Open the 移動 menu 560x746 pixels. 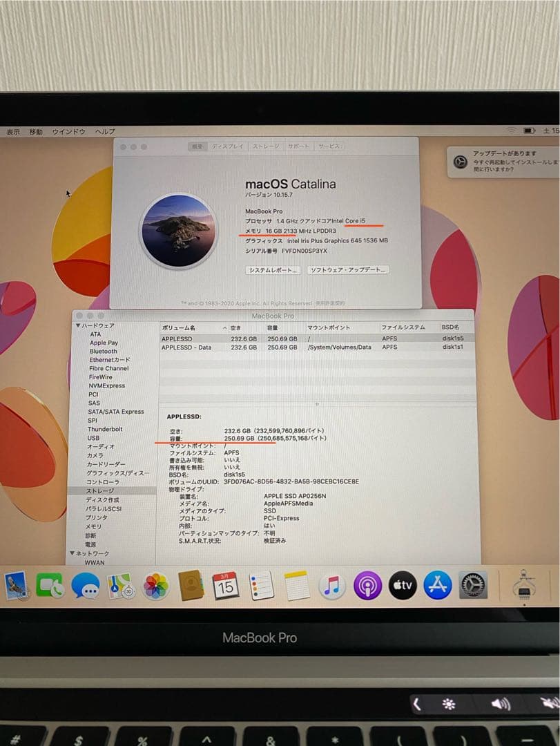tap(36, 132)
